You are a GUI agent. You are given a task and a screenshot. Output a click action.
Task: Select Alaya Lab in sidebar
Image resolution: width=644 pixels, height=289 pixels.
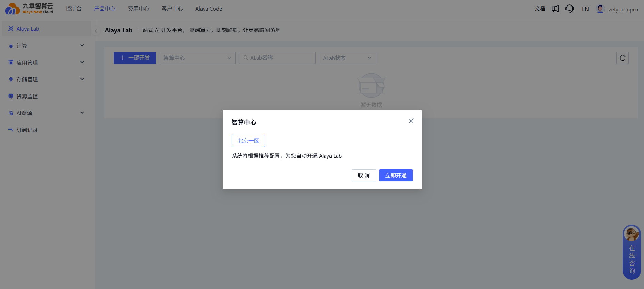[x=47, y=29]
